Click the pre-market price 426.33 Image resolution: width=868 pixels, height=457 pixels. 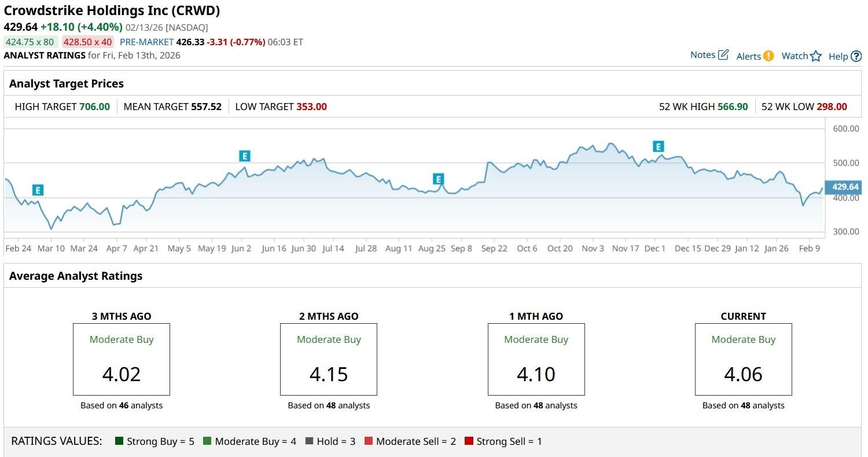[x=190, y=42]
